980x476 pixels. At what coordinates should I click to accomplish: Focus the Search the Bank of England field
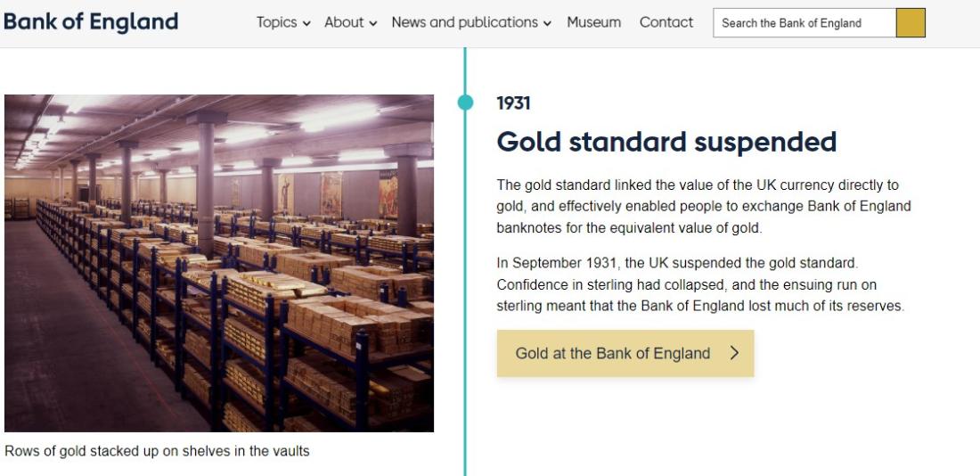[804, 23]
